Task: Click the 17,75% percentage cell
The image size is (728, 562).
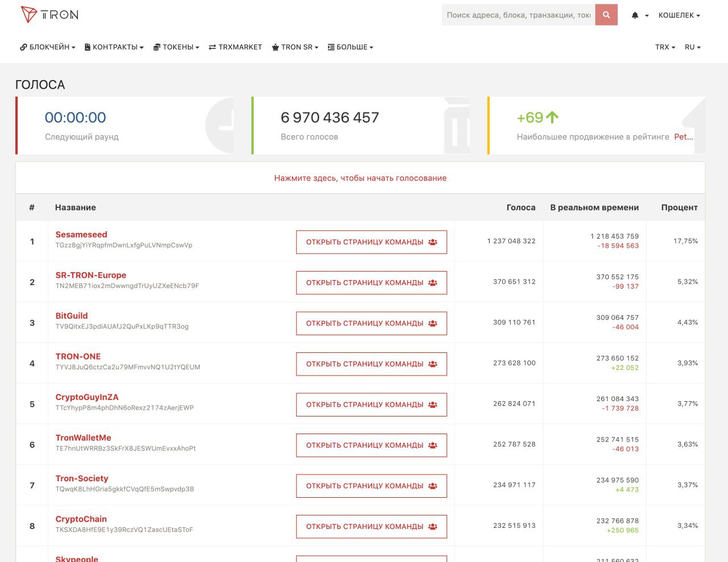Action: tap(685, 241)
